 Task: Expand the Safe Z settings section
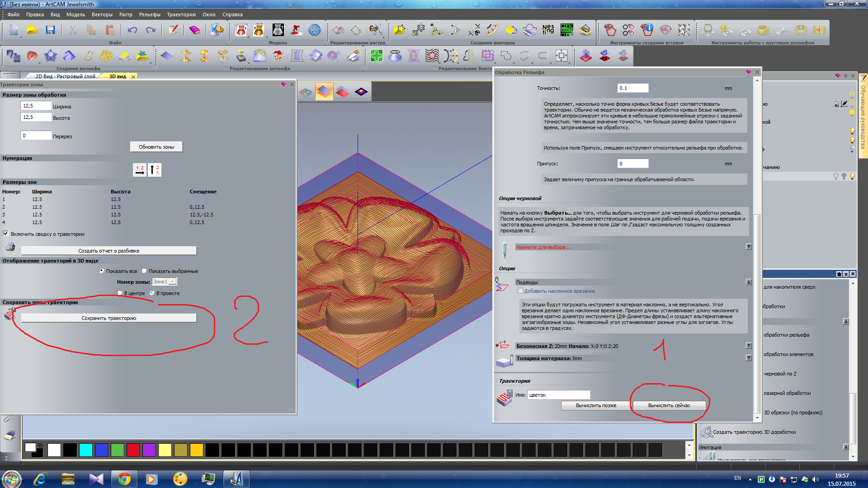(749, 346)
